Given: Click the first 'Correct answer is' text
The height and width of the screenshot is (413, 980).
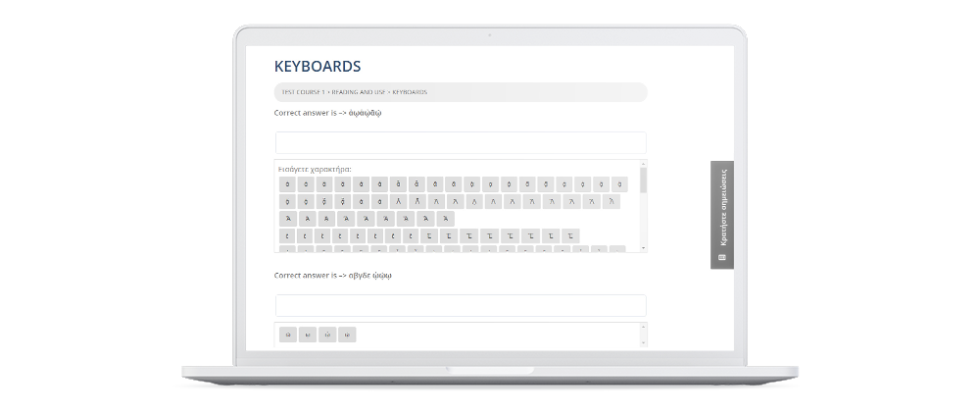Looking at the screenshot, I should click(x=328, y=113).
